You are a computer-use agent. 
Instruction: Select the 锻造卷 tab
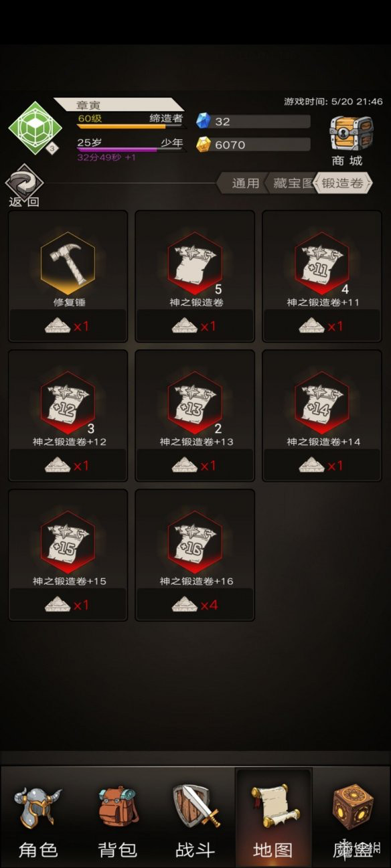[343, 183]
